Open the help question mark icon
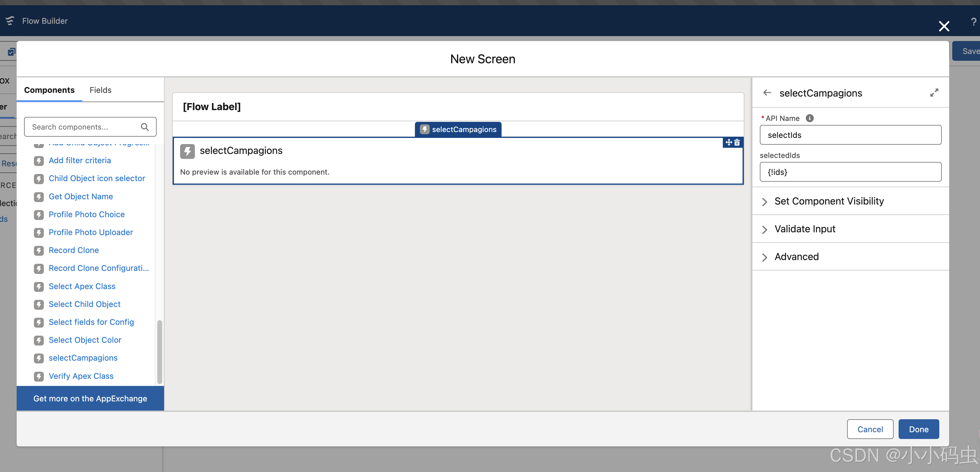Viewport: 980px width, 472px height. tap(974, 22)
